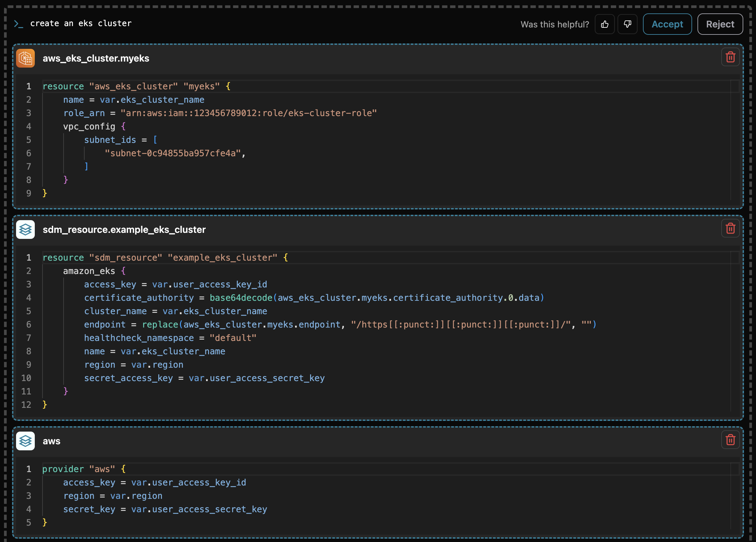This screenshot has width=756, height=542.
Task: Click the thumbs down not helpful icon
Action: pos(628,24)
